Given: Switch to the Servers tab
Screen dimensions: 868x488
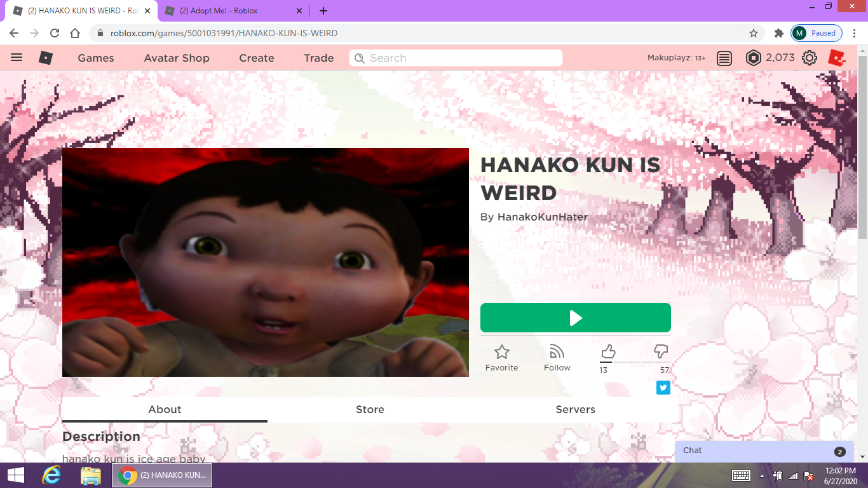Looking at the screenshot, I should point(575,410).
